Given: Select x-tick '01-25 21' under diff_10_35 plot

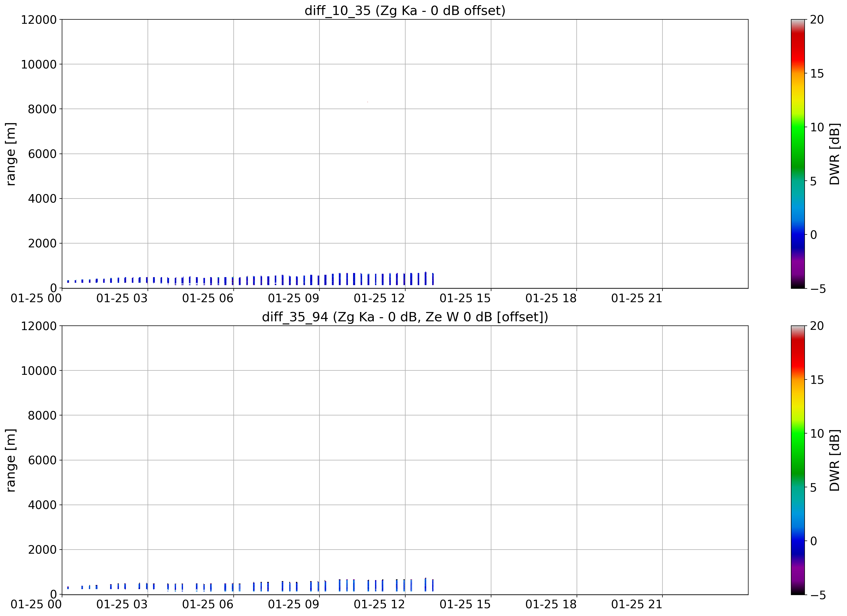Looking at the screenshot, I should click(637, 298).
